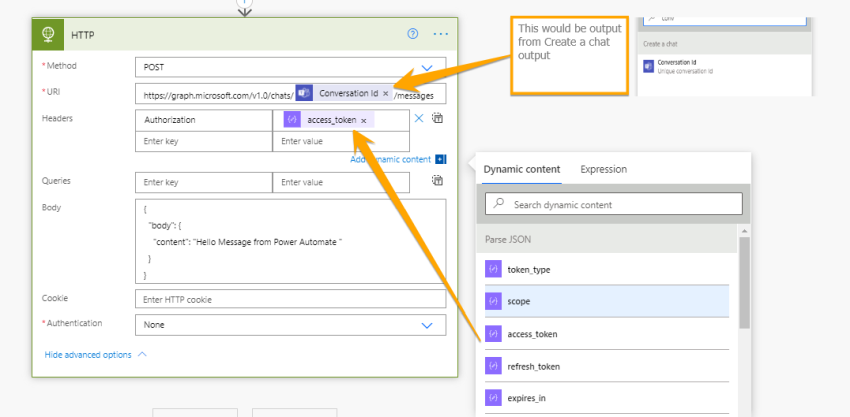This screenshot has width=850, height=417.
Task: Click the Authentication field showing None
Action: tap(291, 325)
